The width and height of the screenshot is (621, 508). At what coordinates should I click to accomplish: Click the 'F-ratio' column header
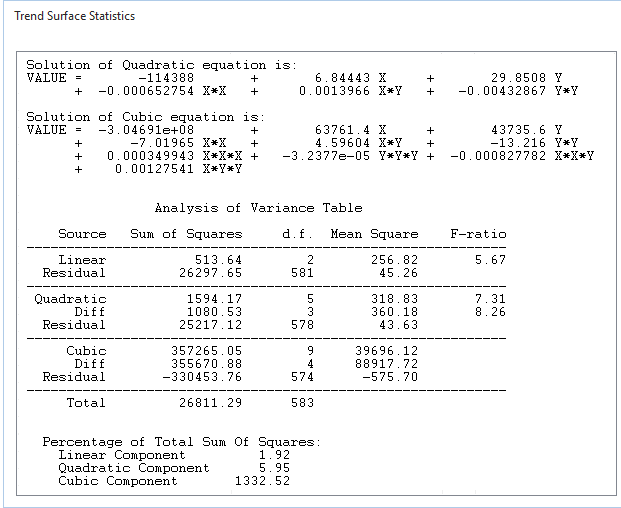(478, 234)
